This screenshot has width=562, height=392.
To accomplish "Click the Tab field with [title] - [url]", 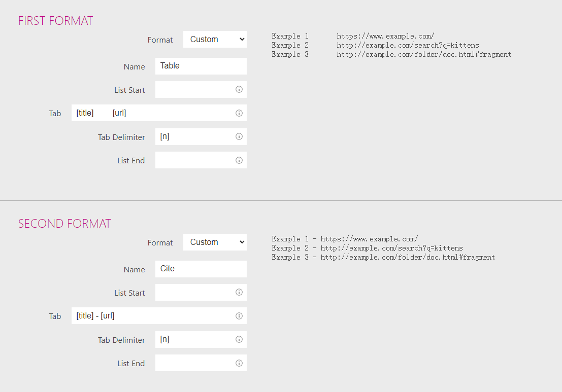I will (x=152, y=316).
